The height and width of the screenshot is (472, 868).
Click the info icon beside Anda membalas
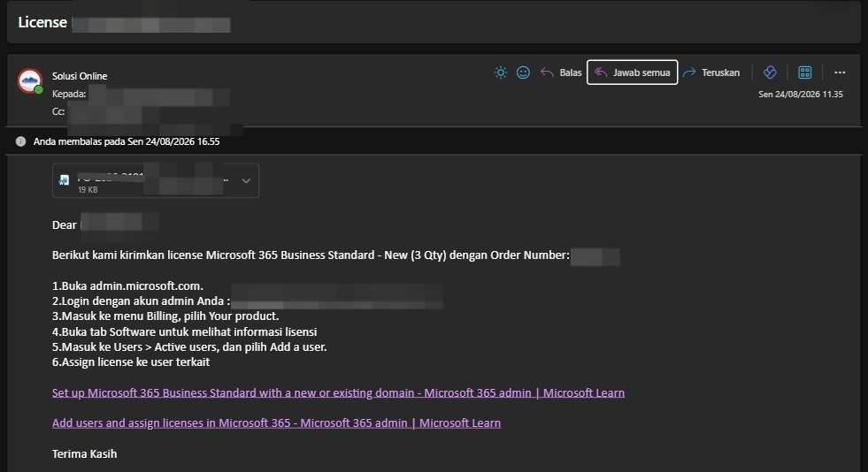(20, 141)
